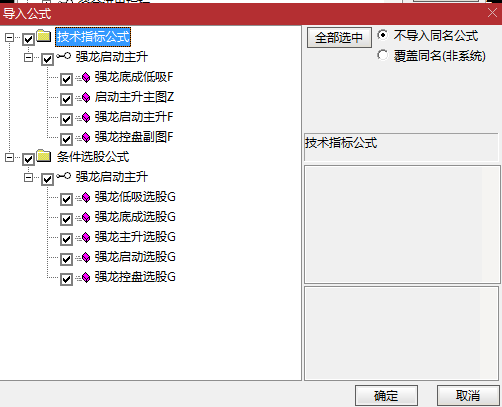
Task: Collapse the 技术指标公式 tree node
Action: pos(10,37)
